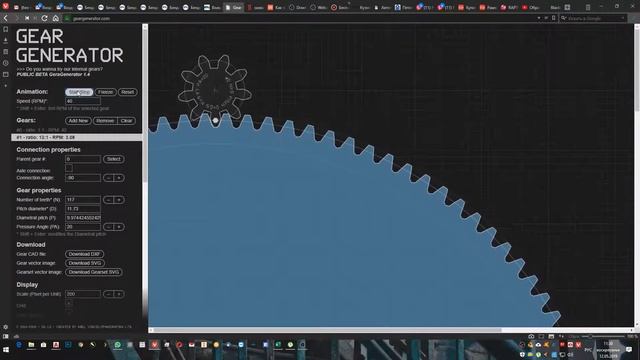Click the Remove gear button
The image size is (640, 360).
(105, 121)
